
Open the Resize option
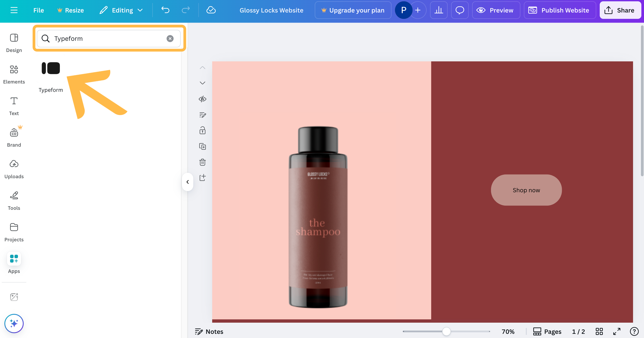[x=71, y=10]
